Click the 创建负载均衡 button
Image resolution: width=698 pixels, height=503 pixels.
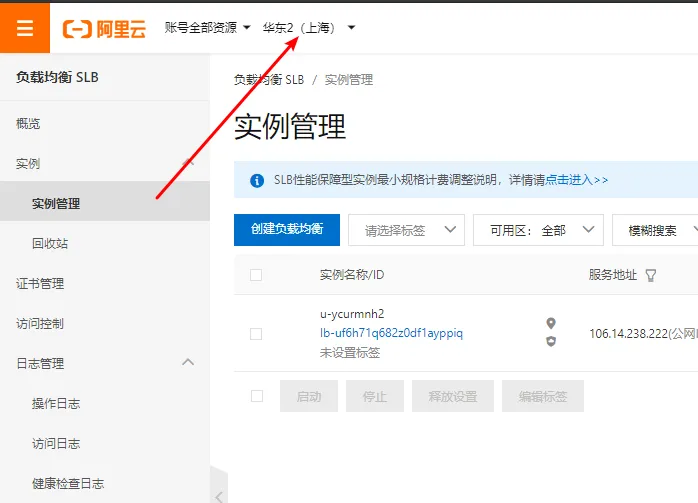pyautogui.click(x=287, y=230)
